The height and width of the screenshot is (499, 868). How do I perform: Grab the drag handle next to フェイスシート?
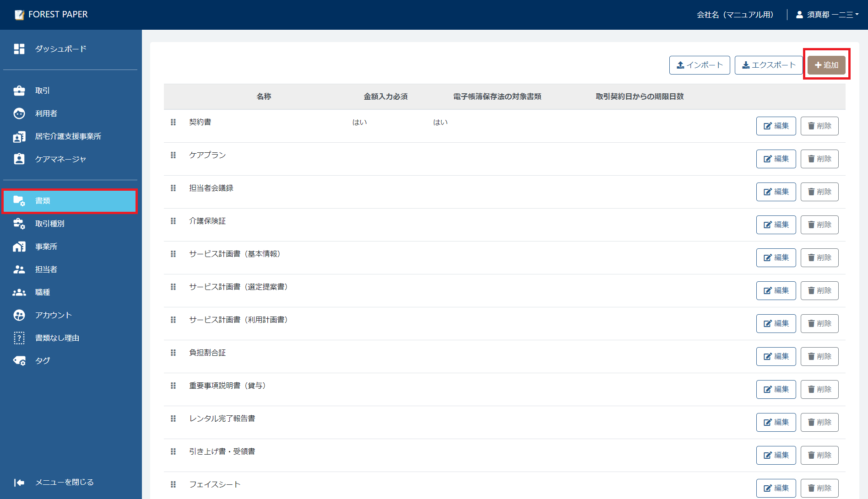click(x=173, y=484)
